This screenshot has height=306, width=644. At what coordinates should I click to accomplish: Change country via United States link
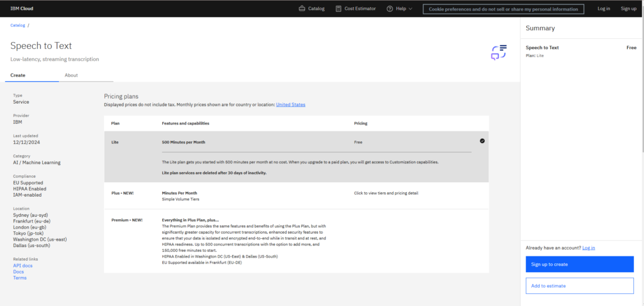[x=291, y=104]
